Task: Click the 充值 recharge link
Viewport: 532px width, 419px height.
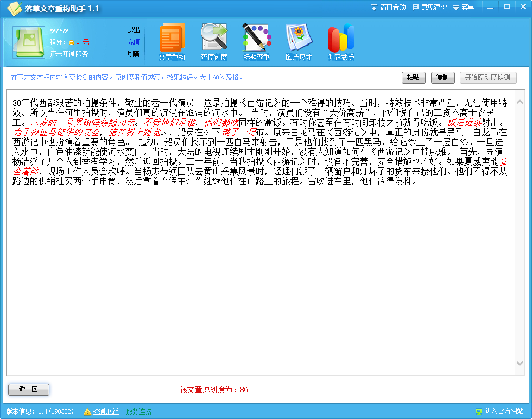Action: [134, 42]
